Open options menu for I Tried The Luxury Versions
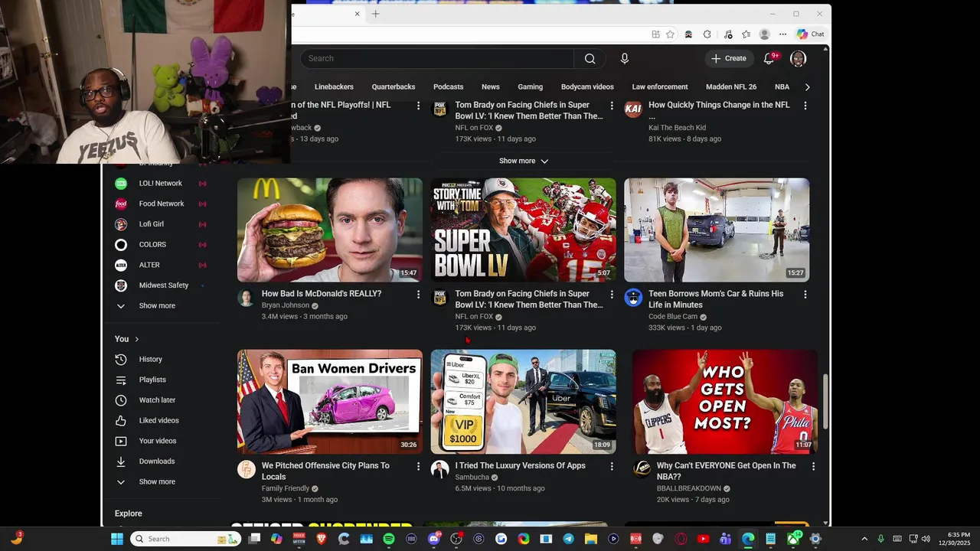 click(x=611, y=466)
